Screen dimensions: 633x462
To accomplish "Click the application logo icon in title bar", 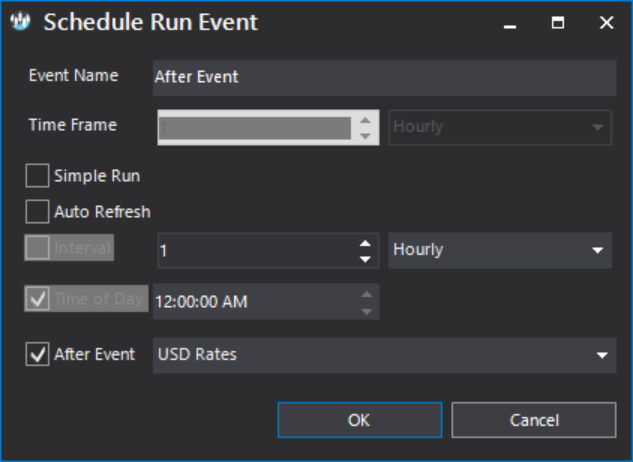I will tap(20, 21).
